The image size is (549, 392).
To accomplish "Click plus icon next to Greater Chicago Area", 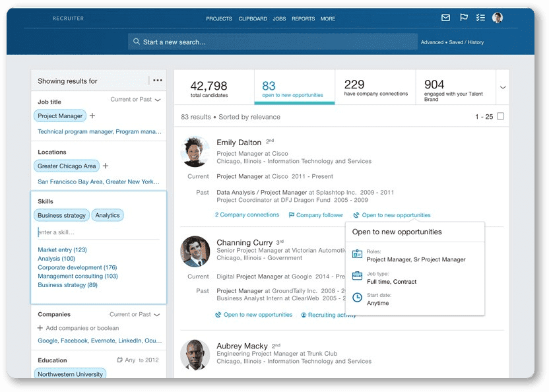I will coord(106,166).
